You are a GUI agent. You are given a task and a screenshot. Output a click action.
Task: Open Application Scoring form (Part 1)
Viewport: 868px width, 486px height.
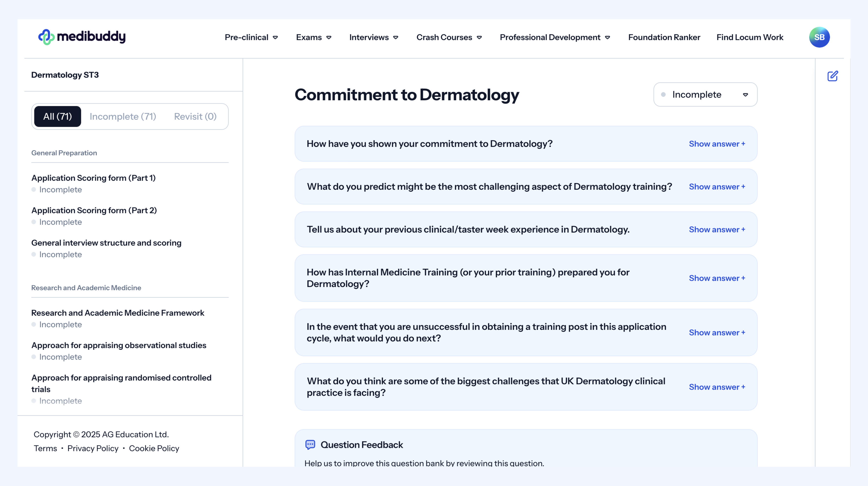tap(93, 178)
